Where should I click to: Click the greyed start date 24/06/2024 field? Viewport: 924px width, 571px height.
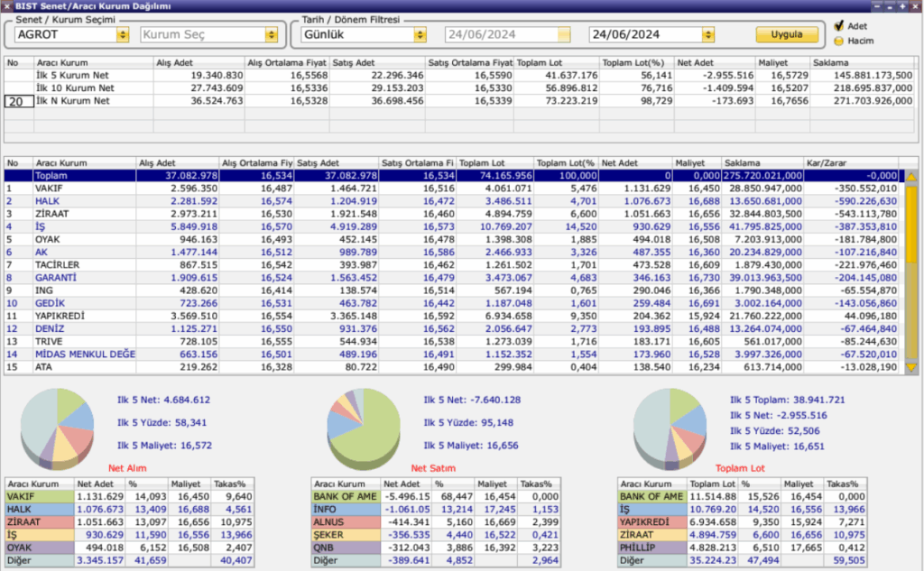point(507,35)
